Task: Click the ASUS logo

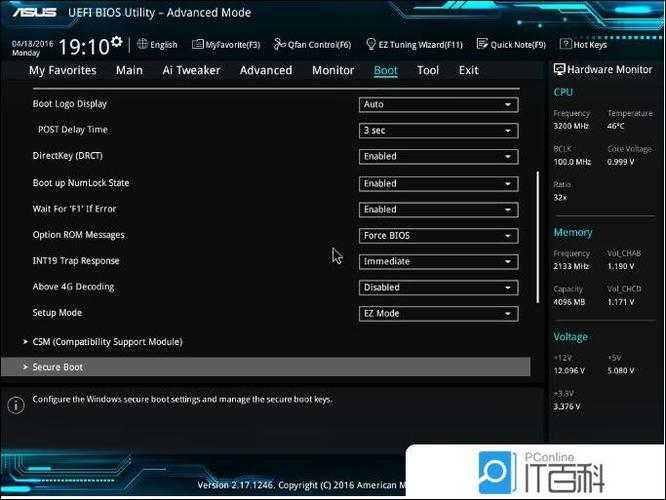Action: (x=35, y=12)
